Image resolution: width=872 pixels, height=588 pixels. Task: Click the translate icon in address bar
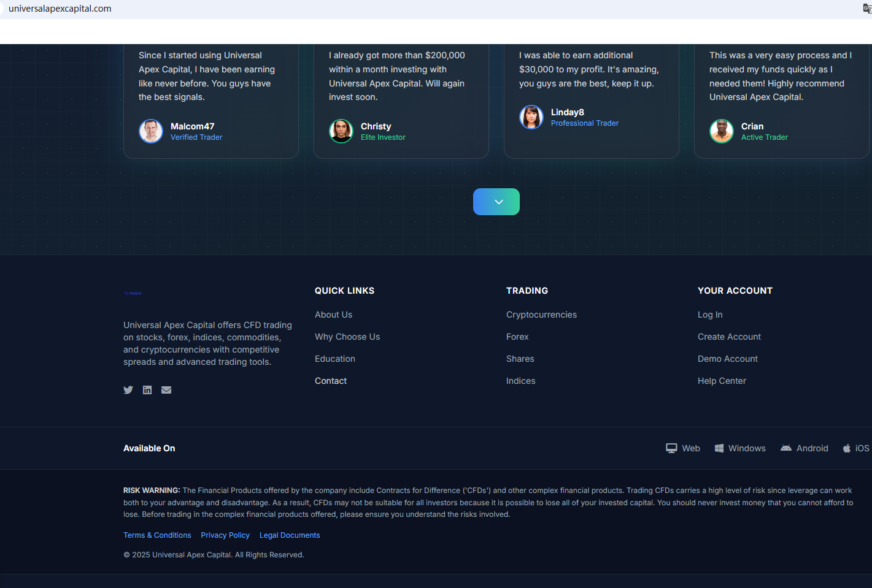click(867, 9)
